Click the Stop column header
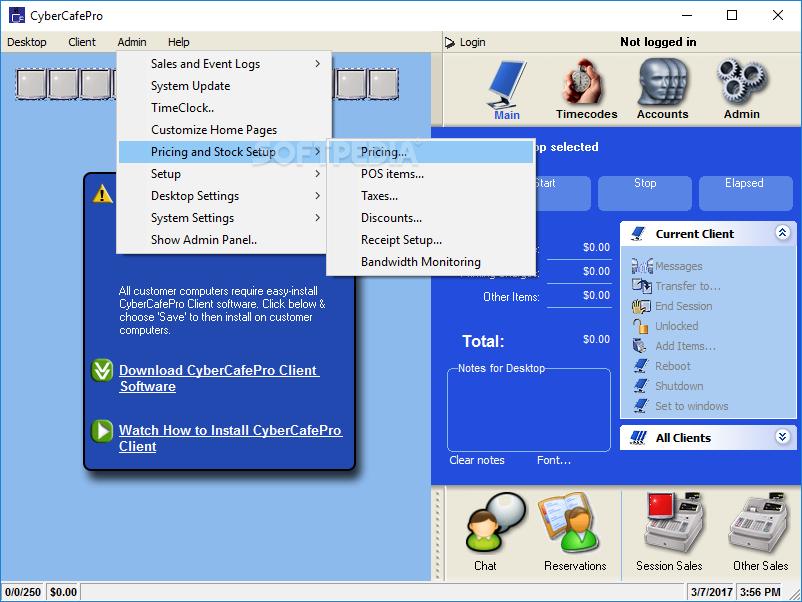The image size is (802, 602). click(x=645, y=193)
